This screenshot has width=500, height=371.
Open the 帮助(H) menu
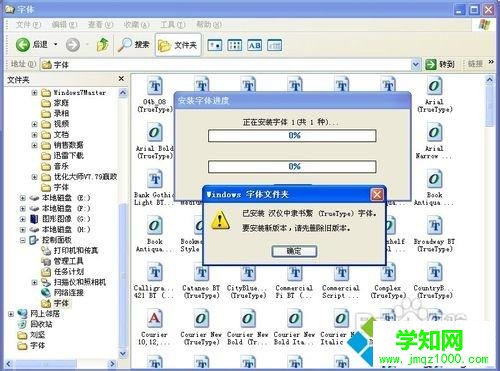pyautogui.click(x=209, y=25)
